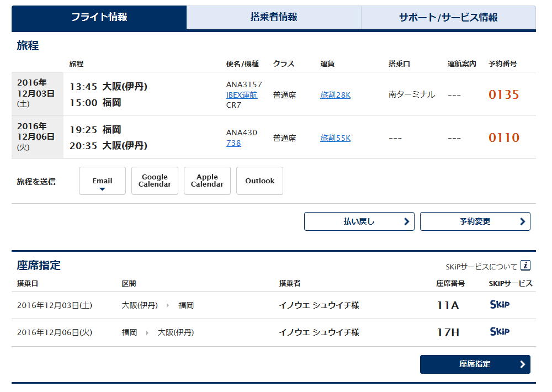Screen dimensions: 552x392
Task: Open the 旅割28K fare link
Action: [x=335, y=95]
